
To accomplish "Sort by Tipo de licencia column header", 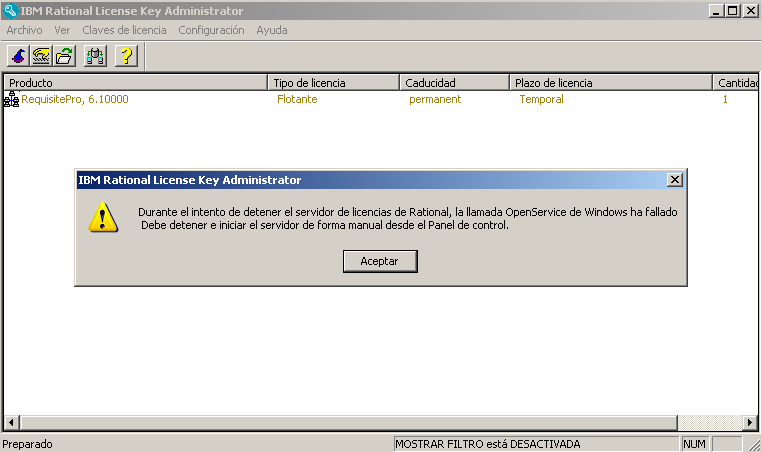I will [333, 83].
